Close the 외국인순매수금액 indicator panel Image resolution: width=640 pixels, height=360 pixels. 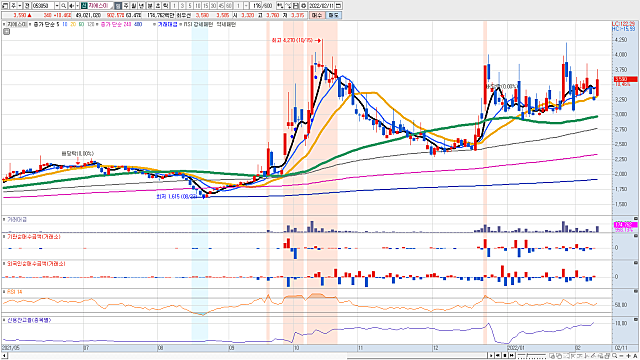click(x=636, y=263)
